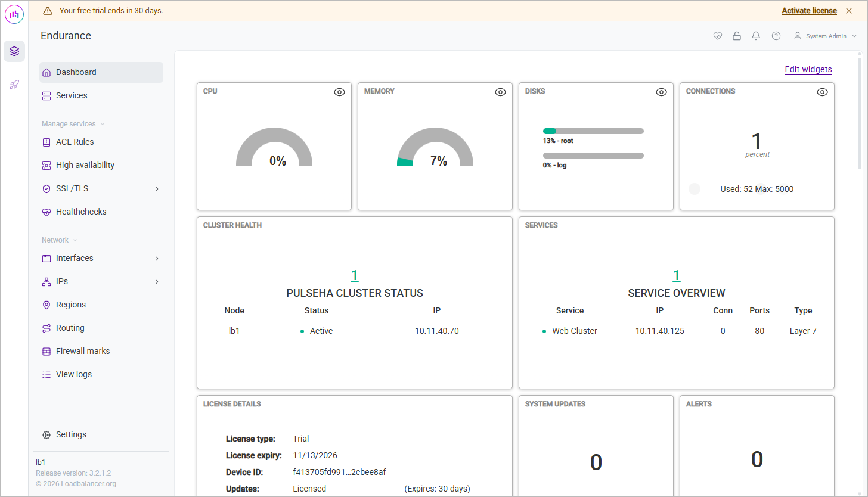The width and height of the screenshot is (868, 497).
Task: Open the System Admin dropdown arrow
Action: (x=854, y=36)
